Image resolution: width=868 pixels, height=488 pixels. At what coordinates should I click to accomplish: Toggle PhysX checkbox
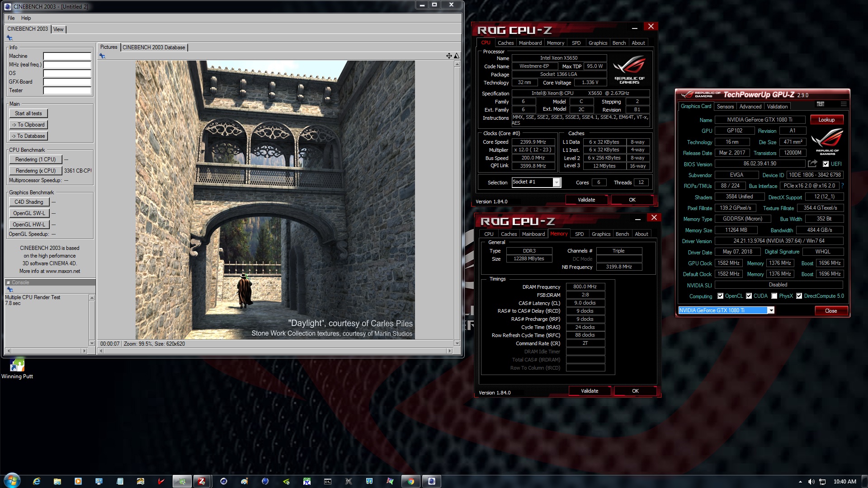point(774,296)
